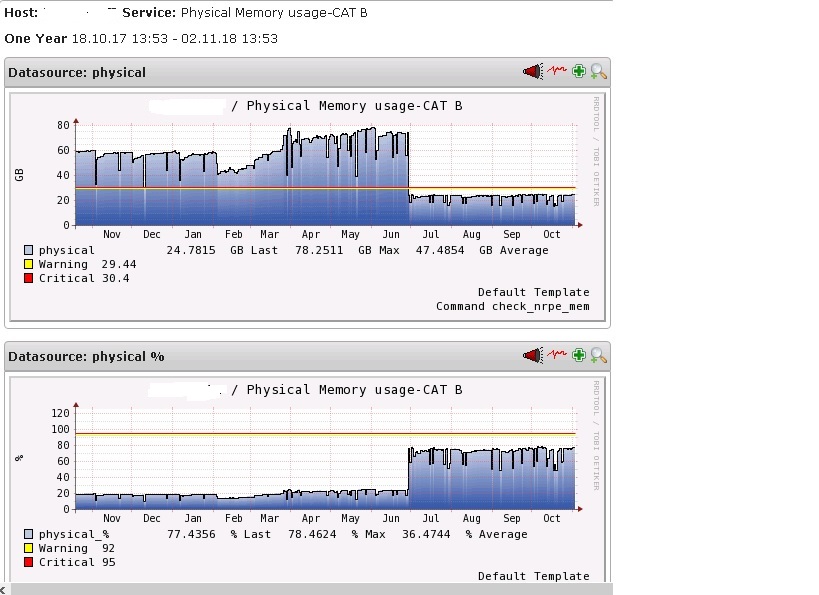Click the magnifier zoom icon in the physical datasource header
This screenshot has width=819, height=595.
598,71
